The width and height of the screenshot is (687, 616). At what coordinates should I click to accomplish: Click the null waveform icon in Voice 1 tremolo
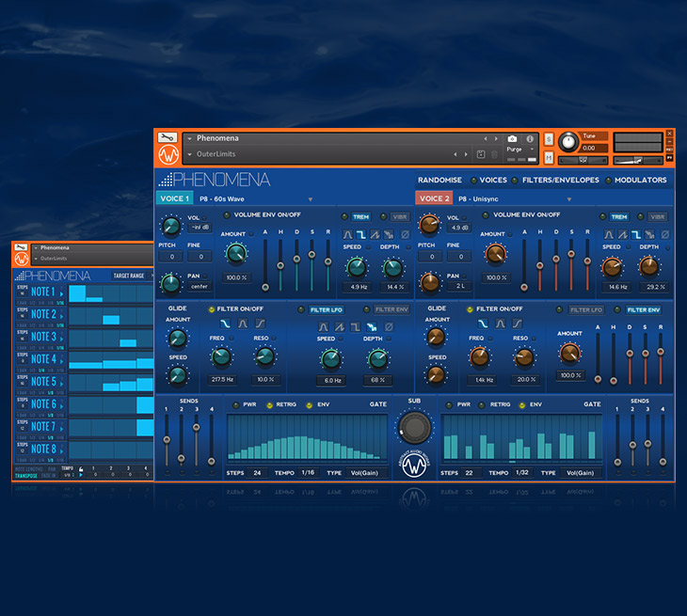point(406,234)
